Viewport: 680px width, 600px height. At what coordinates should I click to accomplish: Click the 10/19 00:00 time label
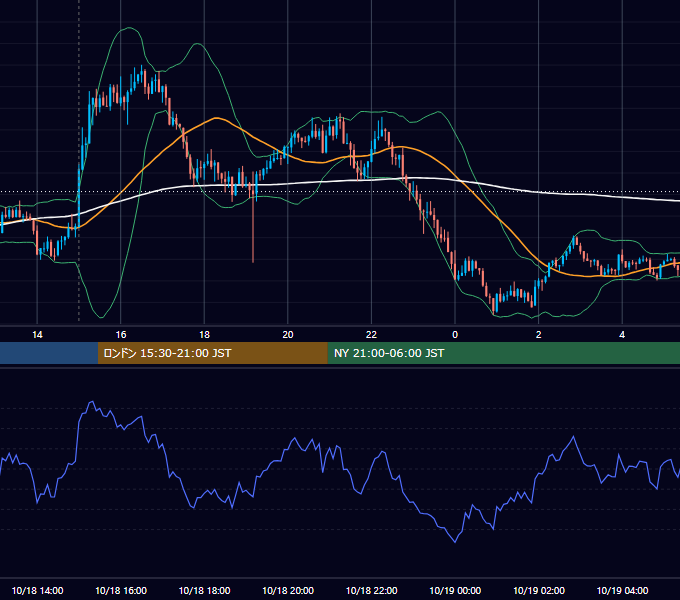[x=455, y=590]
